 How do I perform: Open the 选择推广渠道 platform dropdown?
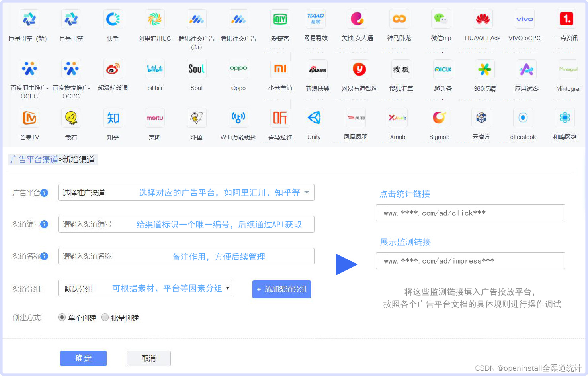186,192
